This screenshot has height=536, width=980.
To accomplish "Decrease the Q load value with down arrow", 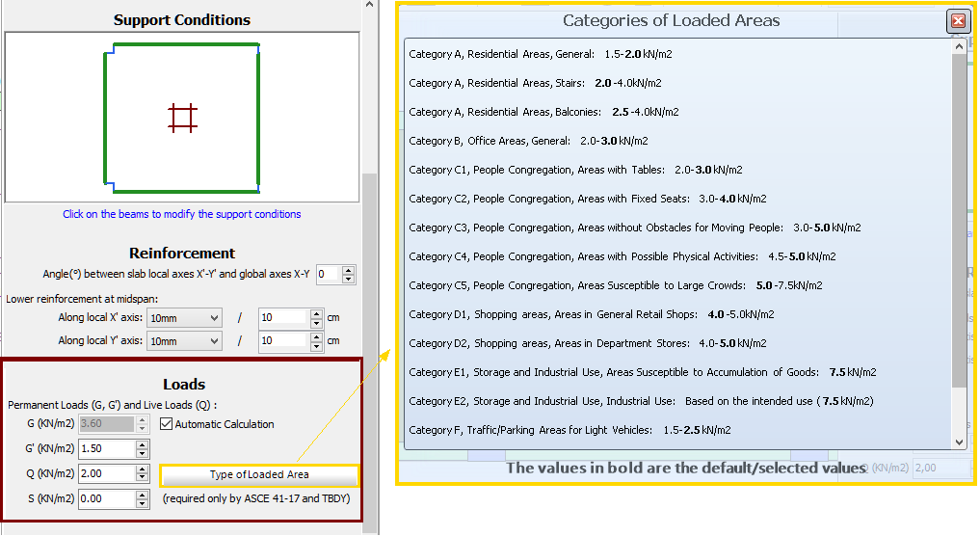I will [x=143, y=479].
